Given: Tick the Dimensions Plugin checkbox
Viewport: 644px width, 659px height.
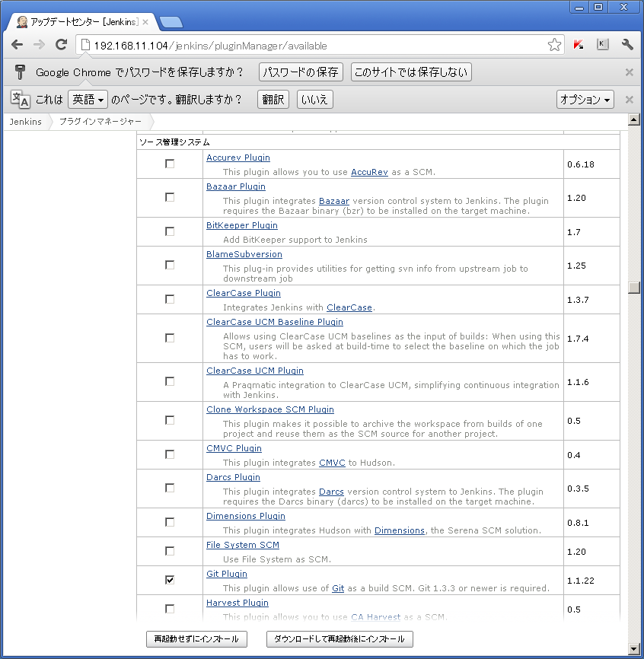Looking at the screenshot, I should click(170, 523).
